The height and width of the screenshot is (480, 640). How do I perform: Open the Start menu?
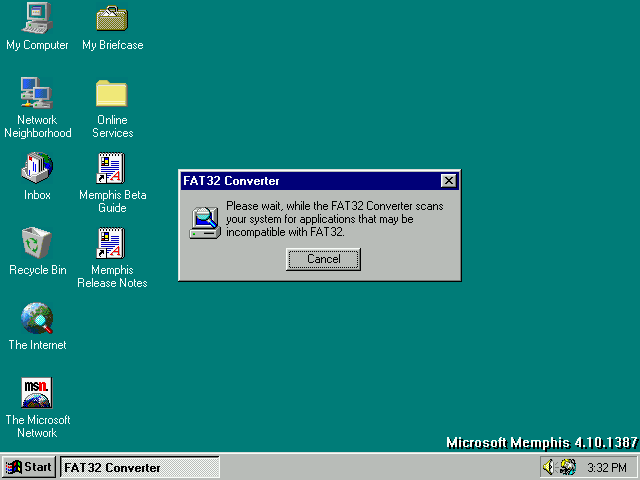click(x=29, y=467)
